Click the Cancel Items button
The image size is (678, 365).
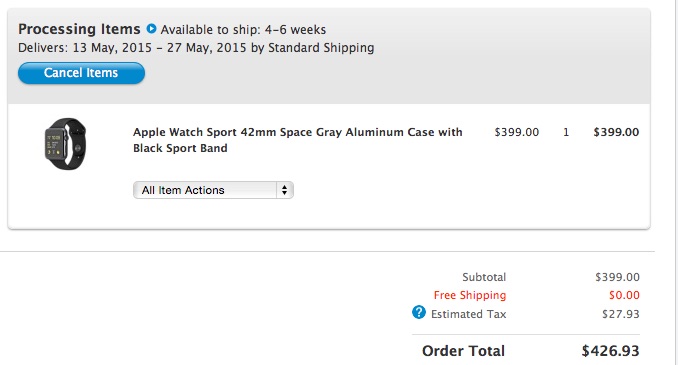click(x=81, y=73)
